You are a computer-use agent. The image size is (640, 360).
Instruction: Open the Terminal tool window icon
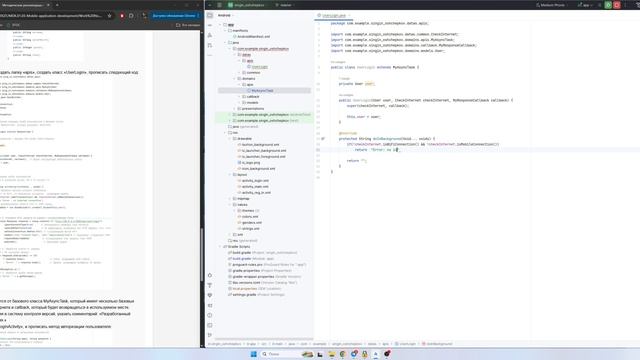(210, 325)
